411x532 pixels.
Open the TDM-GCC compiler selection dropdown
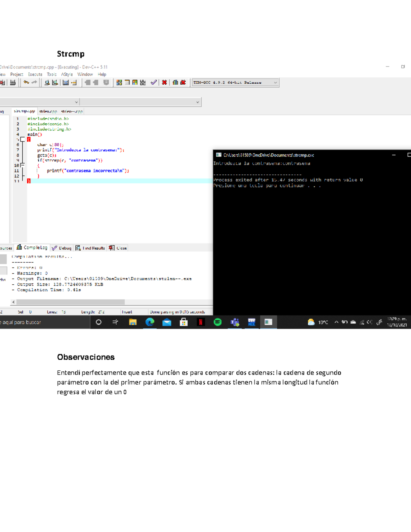pyautogui.click(x=276, y=82)
